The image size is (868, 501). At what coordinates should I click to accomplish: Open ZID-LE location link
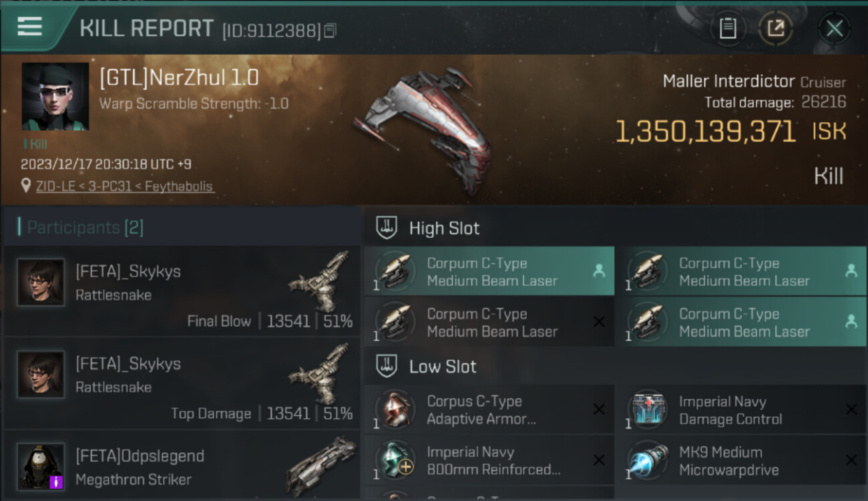126,186
